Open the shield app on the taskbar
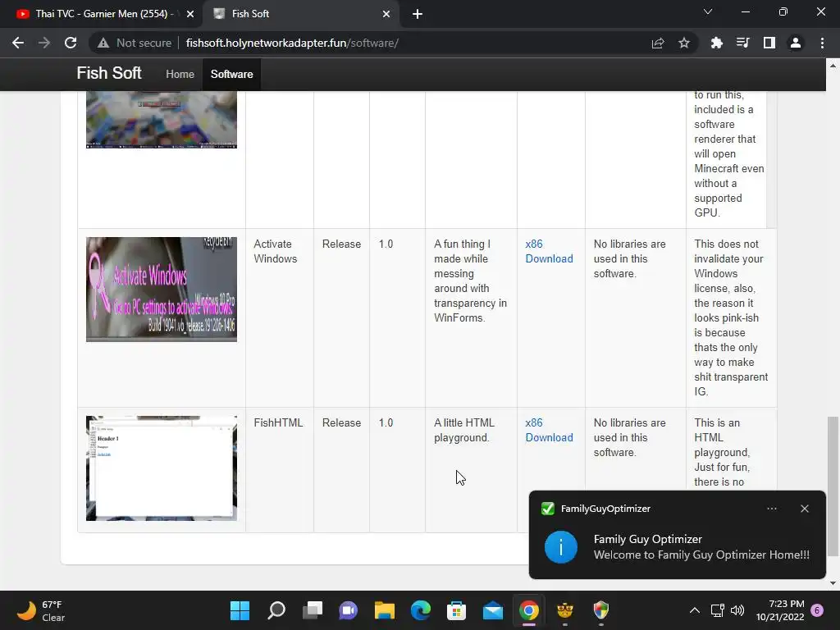 tap(601, 610)
